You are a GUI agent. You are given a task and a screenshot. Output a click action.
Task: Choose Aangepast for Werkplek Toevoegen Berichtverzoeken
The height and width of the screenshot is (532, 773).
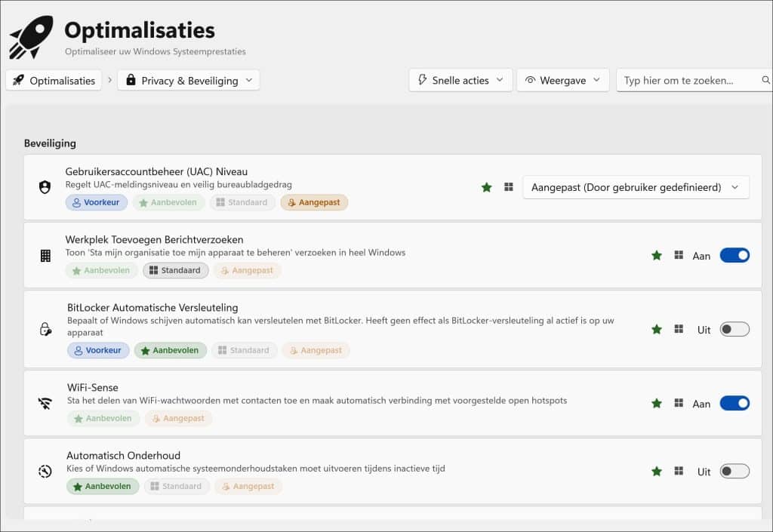click(247, 270)
